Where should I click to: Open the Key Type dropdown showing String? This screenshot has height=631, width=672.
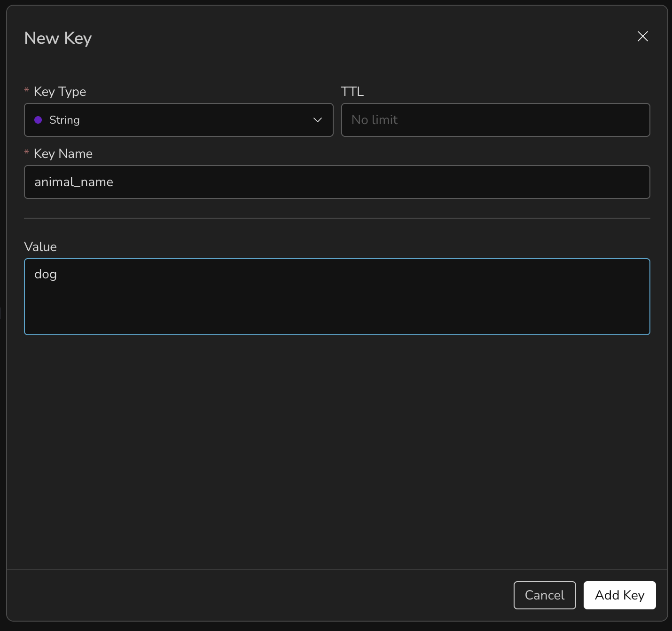click(179, 120)
